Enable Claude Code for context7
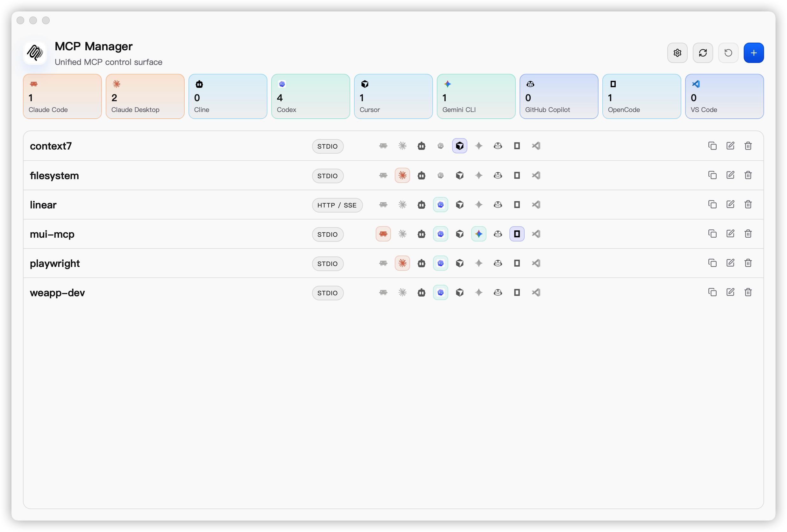The height and width of the screenshot is (532, 787). tap(383, 146)
